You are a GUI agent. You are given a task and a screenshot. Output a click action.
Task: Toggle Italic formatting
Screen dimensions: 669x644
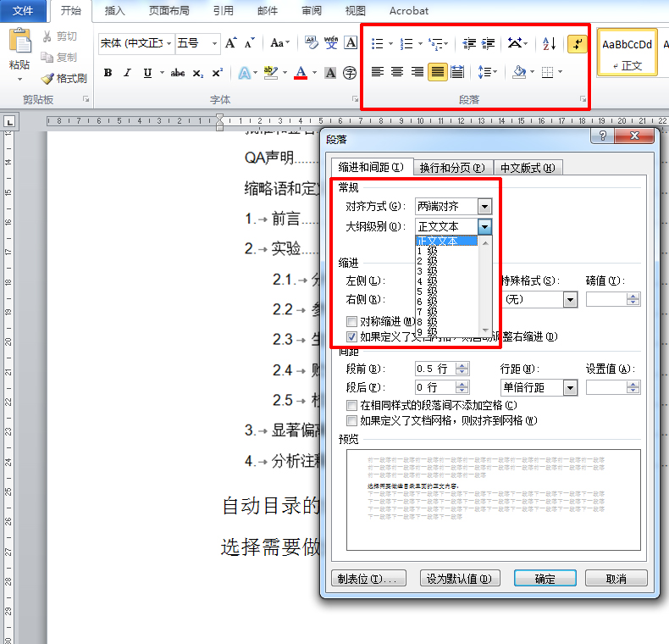pyautogui.click(x=127, y=73)
